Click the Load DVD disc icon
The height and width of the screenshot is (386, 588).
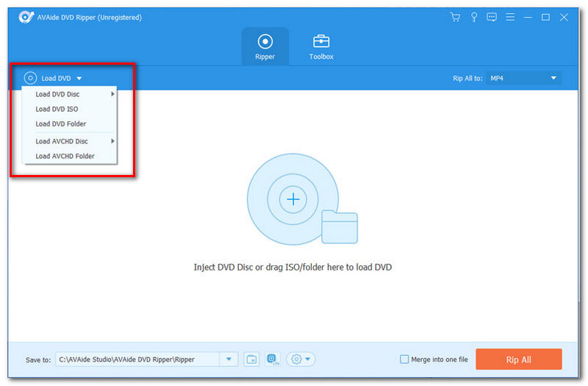click(30, 78)
